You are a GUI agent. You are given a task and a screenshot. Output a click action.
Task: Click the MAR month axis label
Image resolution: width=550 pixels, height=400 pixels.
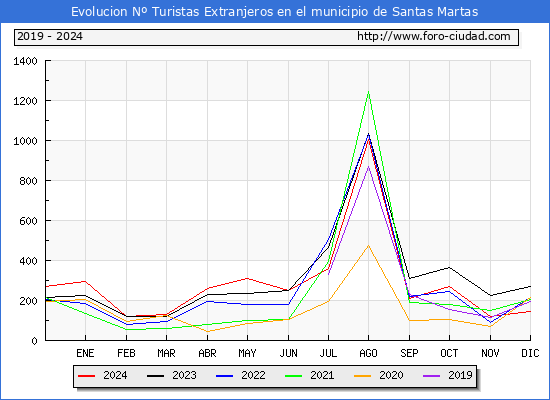coord(166,353)
